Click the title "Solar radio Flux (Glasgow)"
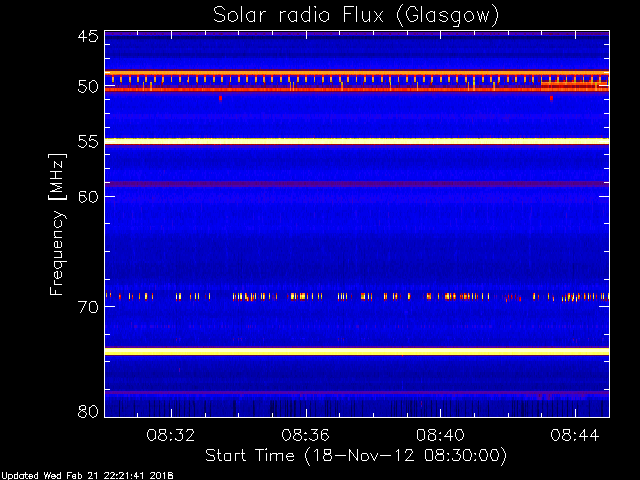 click(356, 16)
